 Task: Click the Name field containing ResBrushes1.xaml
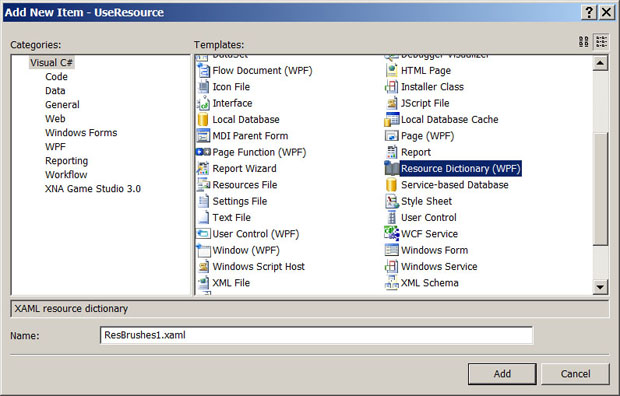point(316,335)
